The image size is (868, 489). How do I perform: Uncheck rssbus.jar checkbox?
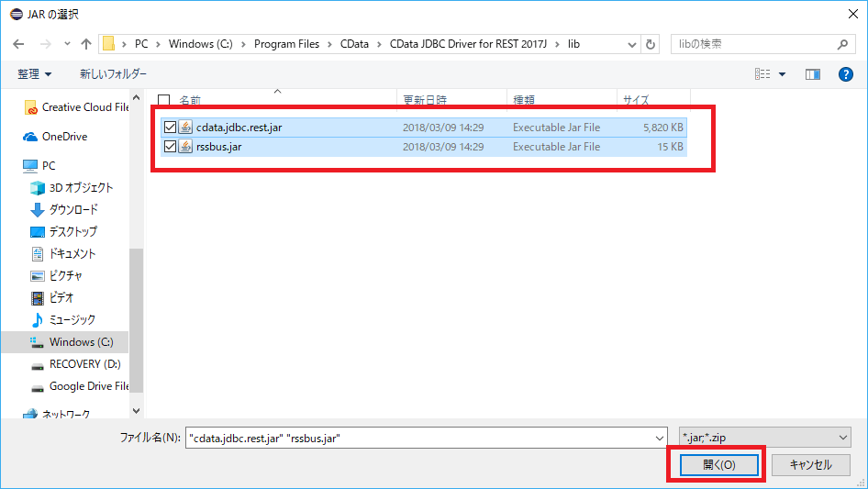point(170,147)
